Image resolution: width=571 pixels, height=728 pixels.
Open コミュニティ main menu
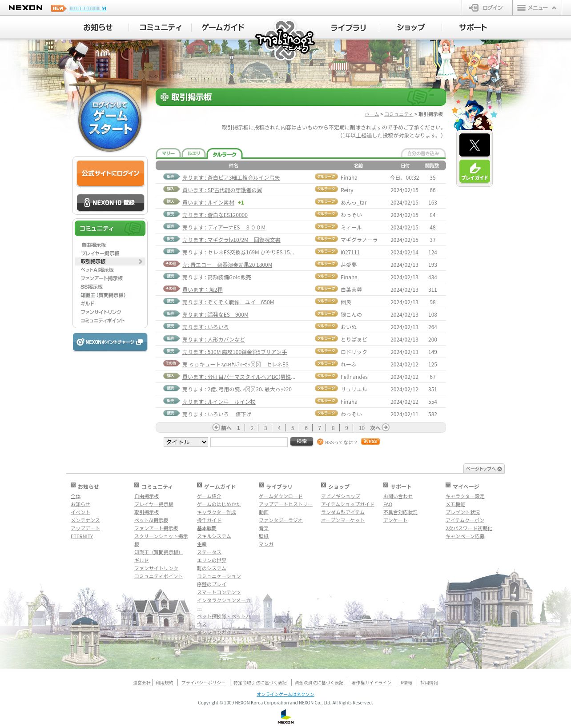tap(161, 28)
